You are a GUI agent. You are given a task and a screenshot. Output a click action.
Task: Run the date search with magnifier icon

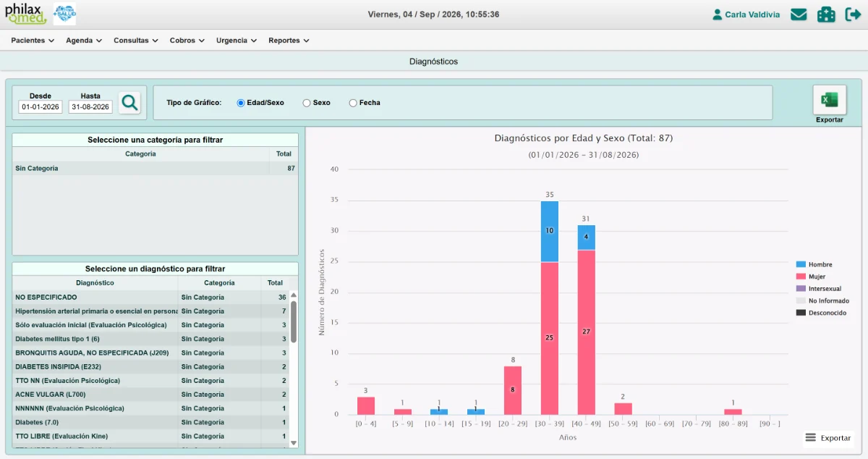[x=129, y=103]
